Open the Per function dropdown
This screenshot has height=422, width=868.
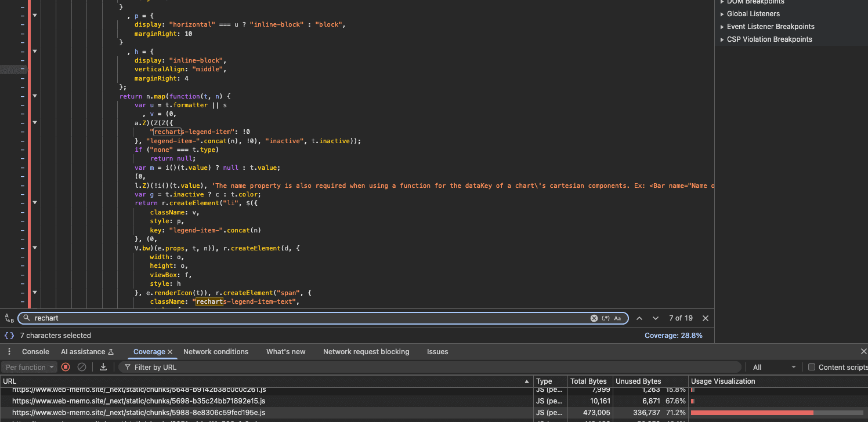(28, 367)
